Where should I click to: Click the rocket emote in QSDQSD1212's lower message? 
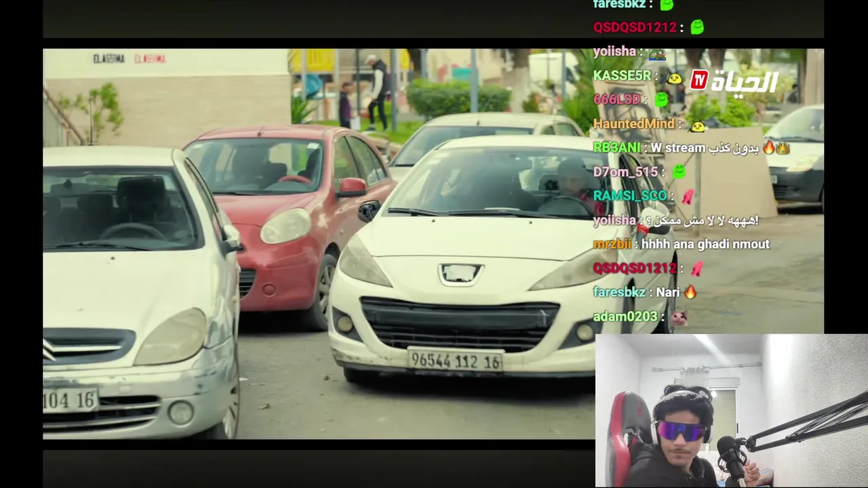(696, 268)
